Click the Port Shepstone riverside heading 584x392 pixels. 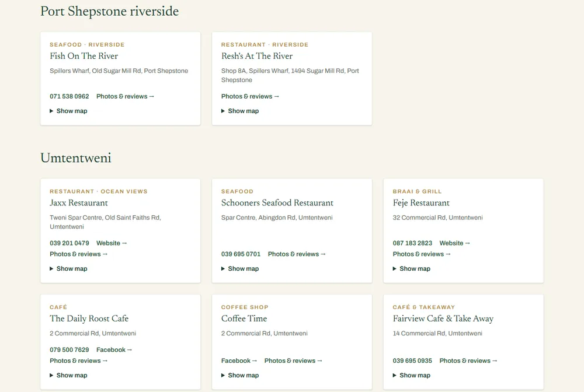click(x=110, y=11)
